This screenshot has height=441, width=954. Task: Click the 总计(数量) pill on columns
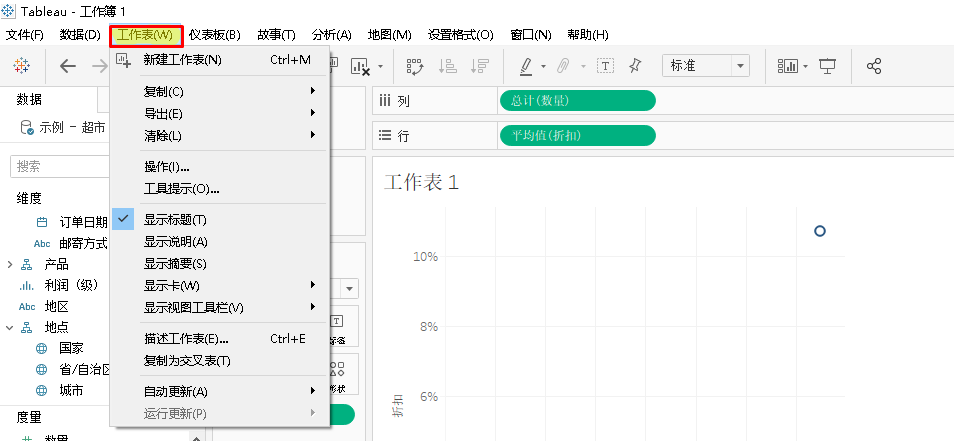point(577,100)
